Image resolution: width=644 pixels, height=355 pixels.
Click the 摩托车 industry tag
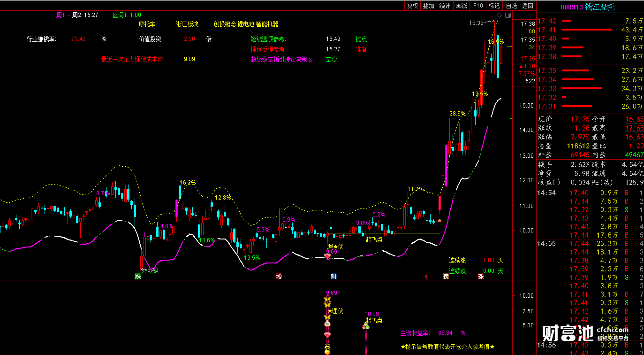pos(147,24)
